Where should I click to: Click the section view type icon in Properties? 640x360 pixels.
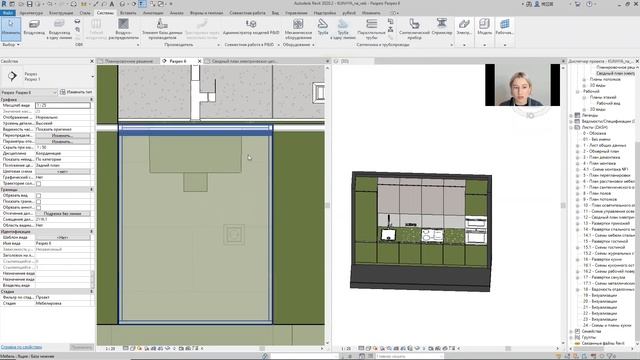click(x=12, y=76)
